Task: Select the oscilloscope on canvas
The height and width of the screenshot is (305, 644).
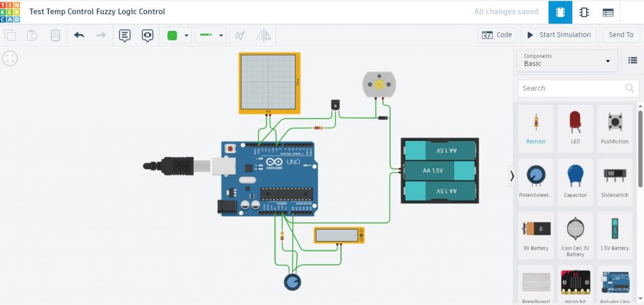Action: 269,83
